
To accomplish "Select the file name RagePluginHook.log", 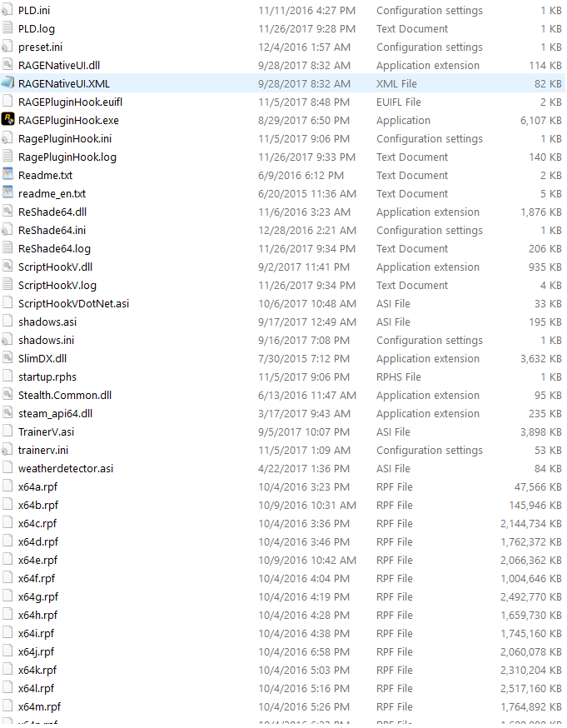I will pyautogui.click(x=67, y=157).
